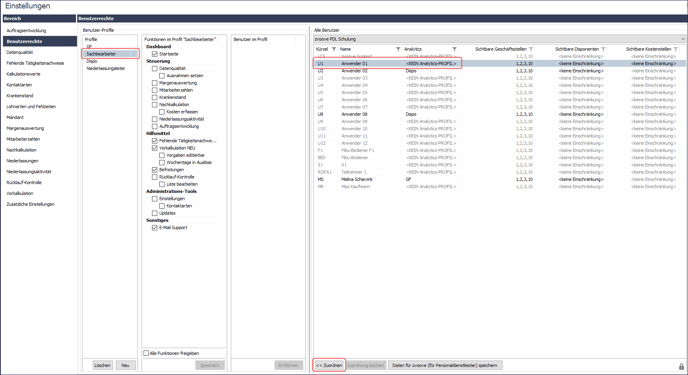
Task: Click Daten für zvoove speichern button
Action: [x=445, y=365]
